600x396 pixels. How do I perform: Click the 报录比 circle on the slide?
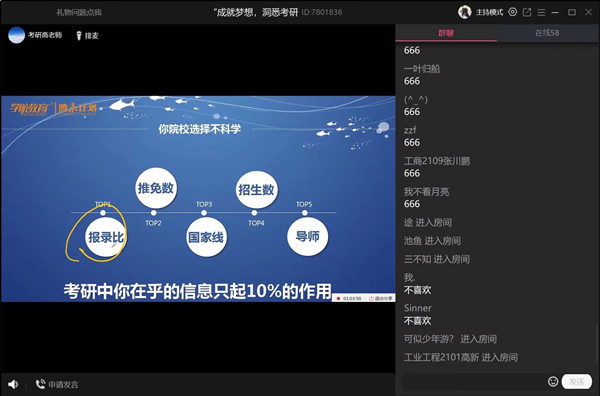pos(106,237)
